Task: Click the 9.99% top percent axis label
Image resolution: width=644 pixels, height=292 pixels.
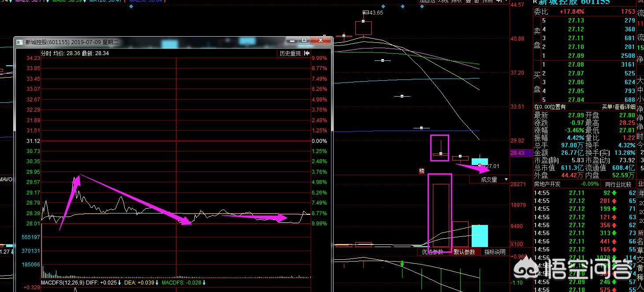Action: tap(320, 58)
